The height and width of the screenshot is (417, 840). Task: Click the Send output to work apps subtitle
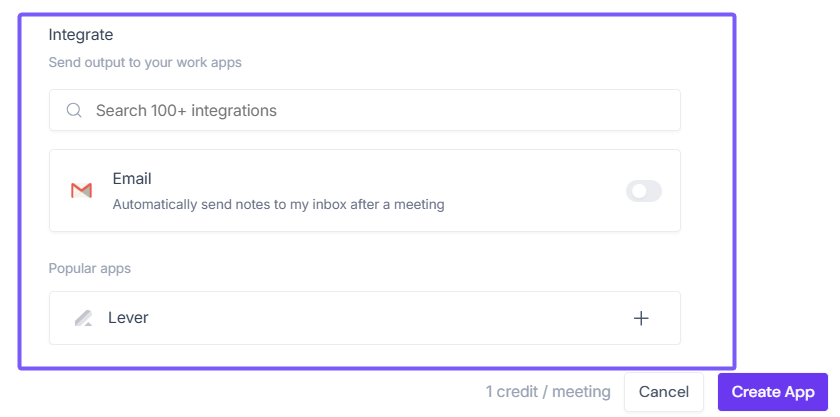click(145, 62)
